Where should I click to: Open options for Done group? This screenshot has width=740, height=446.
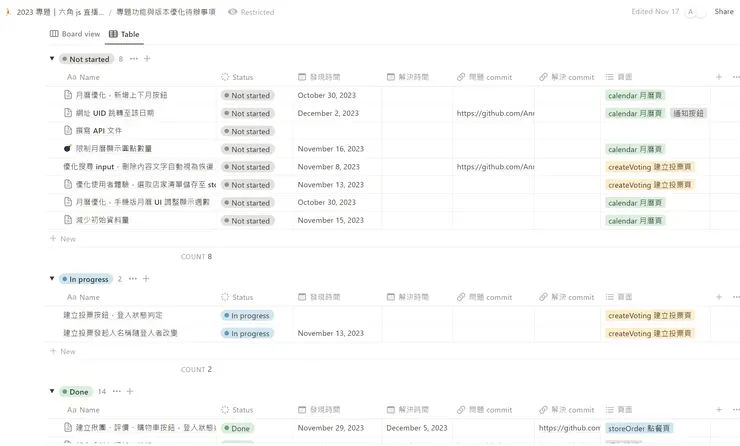117,391
